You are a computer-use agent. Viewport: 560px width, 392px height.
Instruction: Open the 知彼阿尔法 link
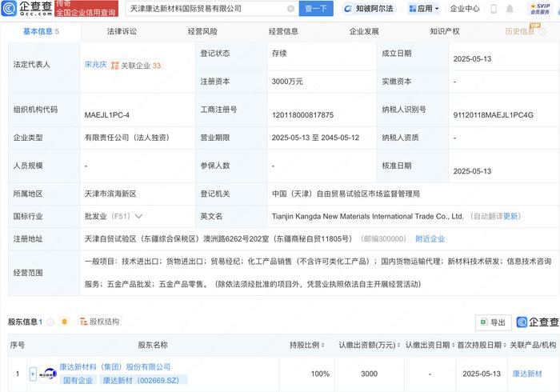point(369,9)
